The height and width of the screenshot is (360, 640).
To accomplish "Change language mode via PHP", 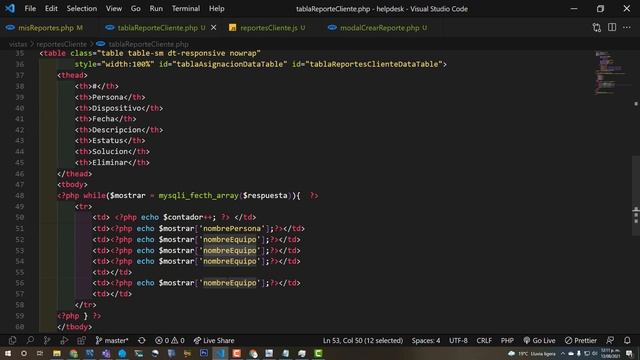I will click(507, 340).
